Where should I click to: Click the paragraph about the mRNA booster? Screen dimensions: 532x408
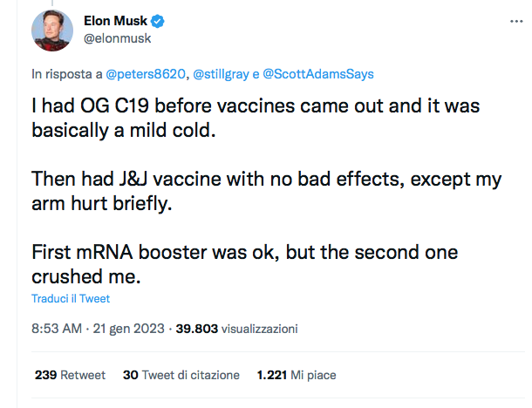245,263
